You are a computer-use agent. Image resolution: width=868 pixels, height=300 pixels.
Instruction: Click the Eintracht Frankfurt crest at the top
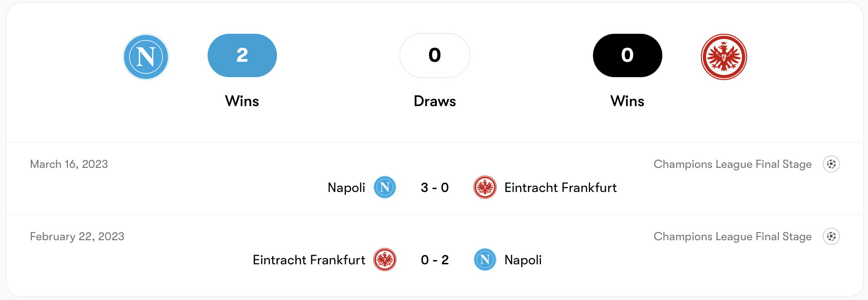[724, 56]
